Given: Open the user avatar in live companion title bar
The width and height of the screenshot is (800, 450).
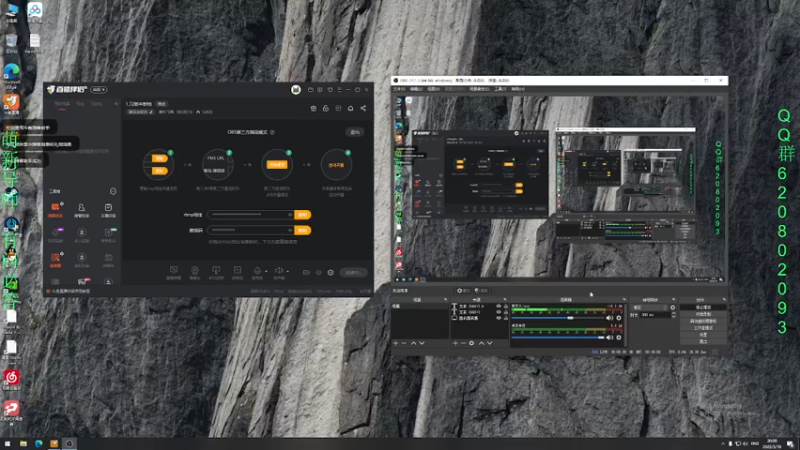Looking at the screenshot, I should click(295, 90).
